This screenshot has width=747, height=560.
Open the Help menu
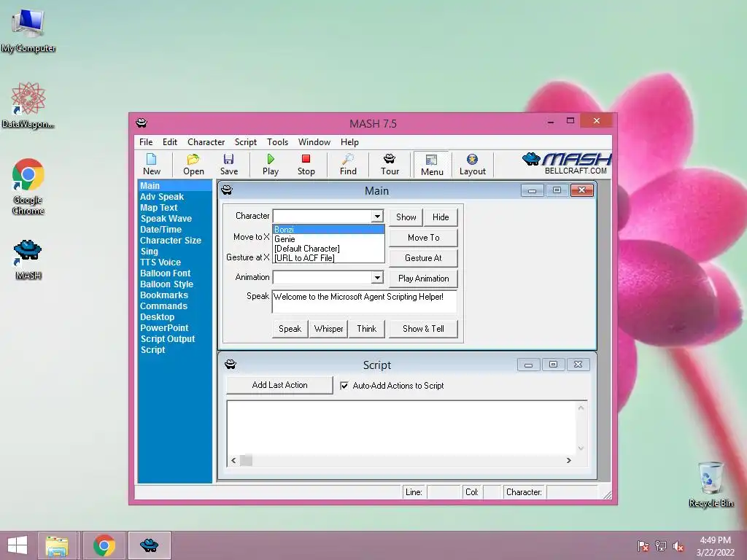pyautogui.click(x=349, y=142)
